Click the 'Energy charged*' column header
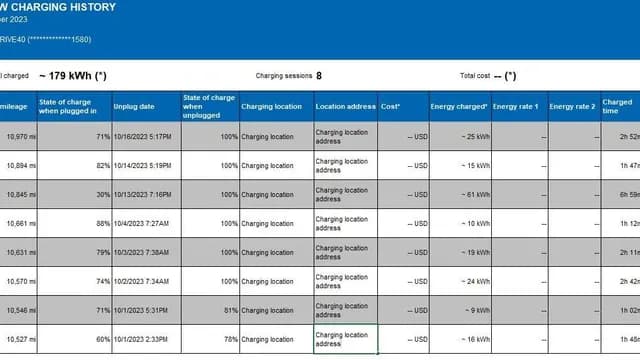This screenshot has width=640, height=360. tap(460, 107)
